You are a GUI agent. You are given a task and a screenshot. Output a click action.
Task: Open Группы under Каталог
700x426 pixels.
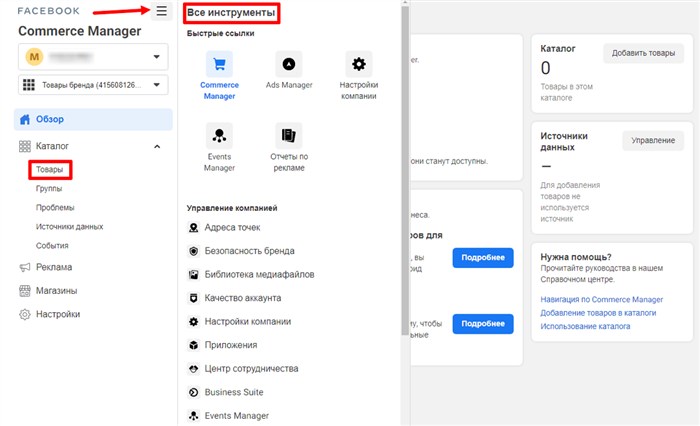click(49, 188)
